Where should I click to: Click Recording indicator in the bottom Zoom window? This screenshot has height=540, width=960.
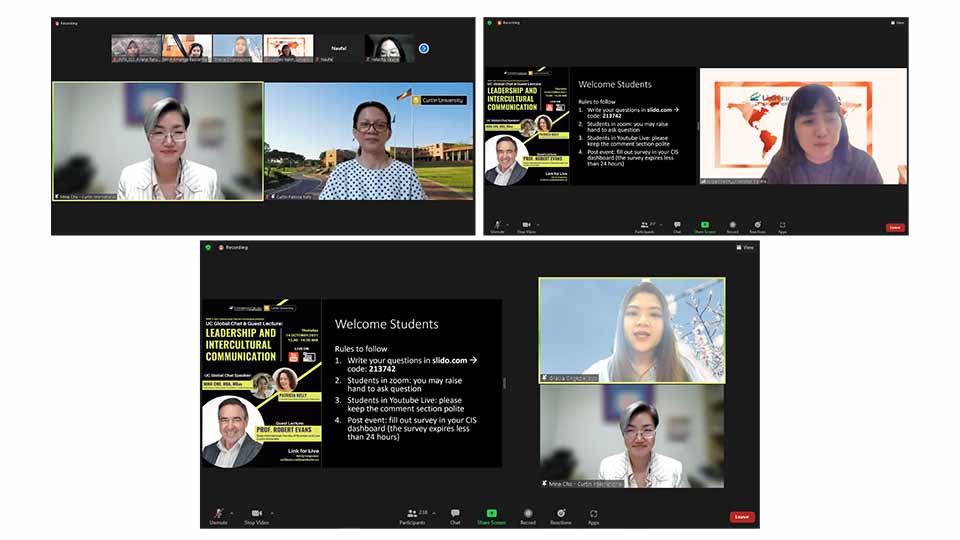click(234, 247)
